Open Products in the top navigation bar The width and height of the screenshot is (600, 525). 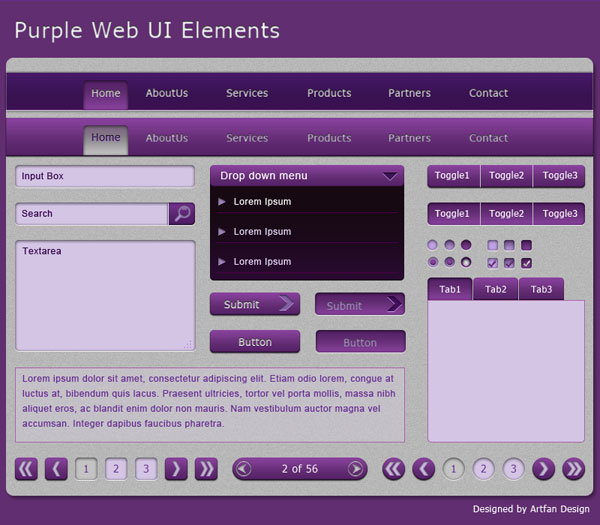click(x=329, y=93)
